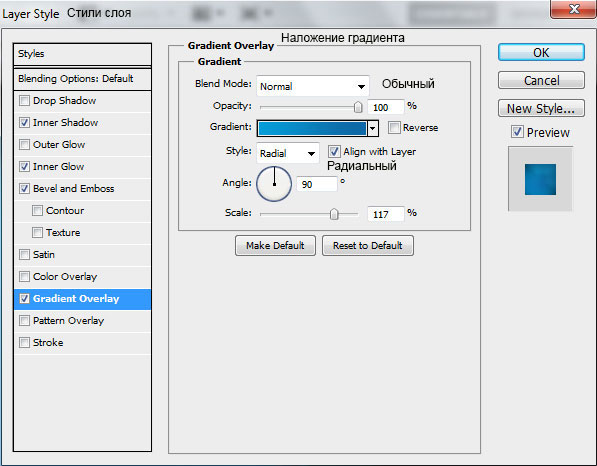Uncheck the Inner Glow checkbox
Image resolution: width=597 pixels, height=466 pixels.
[24, 166]
